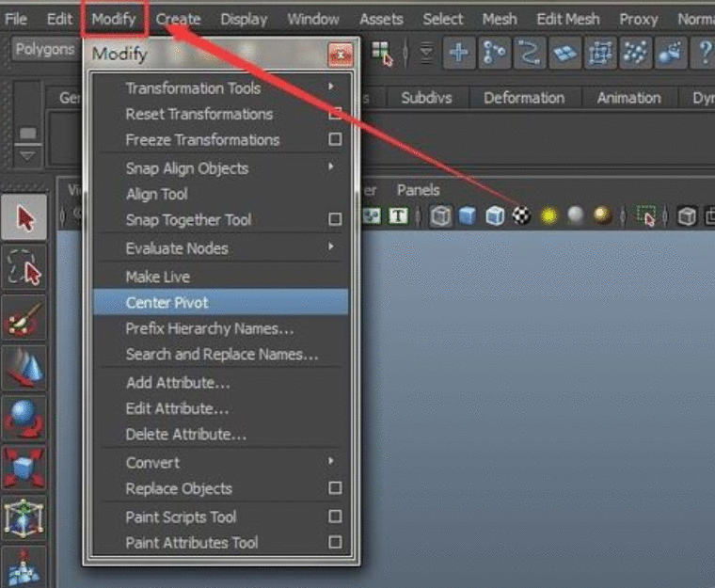Select the arrow Select tool
715x588 pixels.
(x=24, y=218)
